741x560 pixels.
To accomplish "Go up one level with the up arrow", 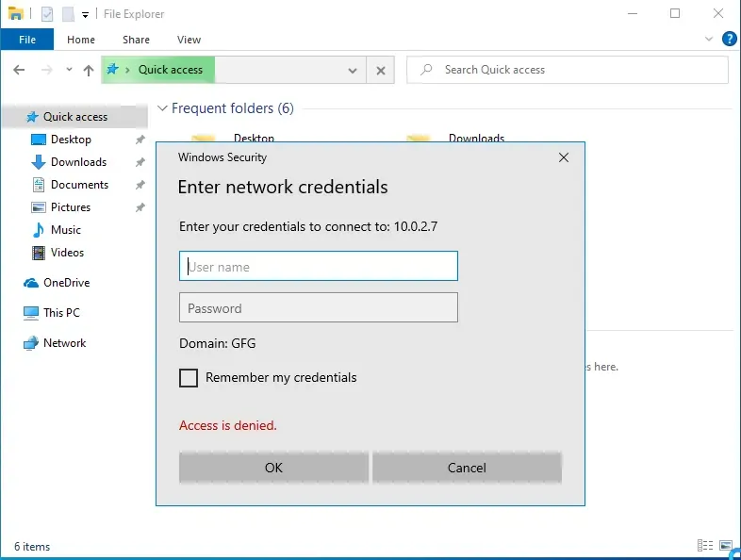I will [89, 71].
